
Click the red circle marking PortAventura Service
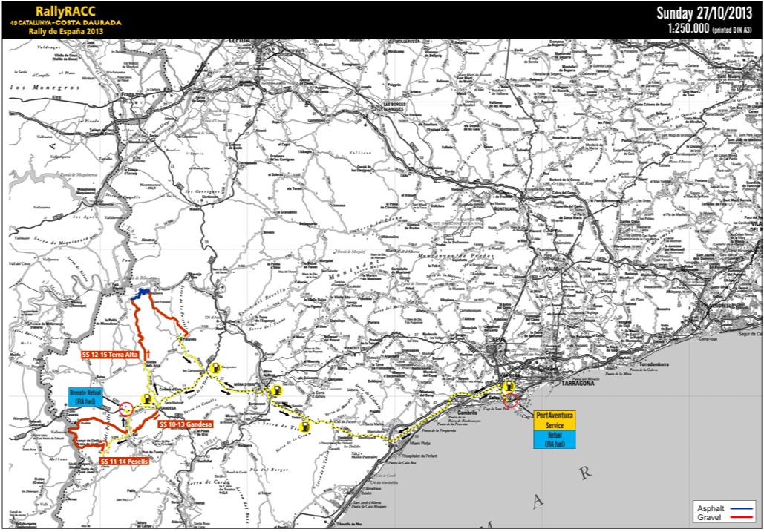click(x=510, y=401)
